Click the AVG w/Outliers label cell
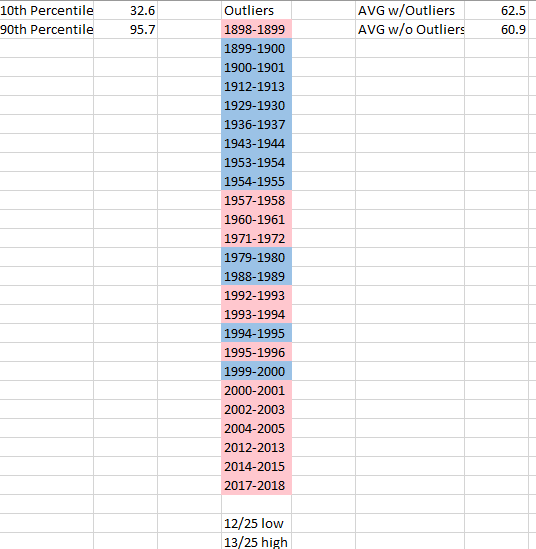This screenshot has width=536, height=549. (410, 10)
